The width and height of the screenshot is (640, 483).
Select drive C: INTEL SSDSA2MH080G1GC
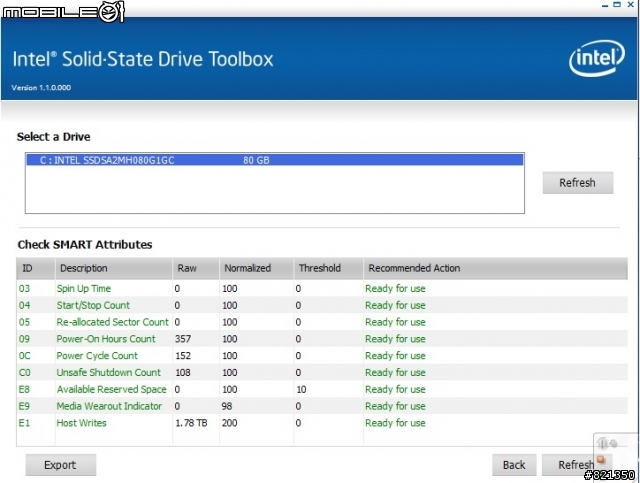[275, 160]
